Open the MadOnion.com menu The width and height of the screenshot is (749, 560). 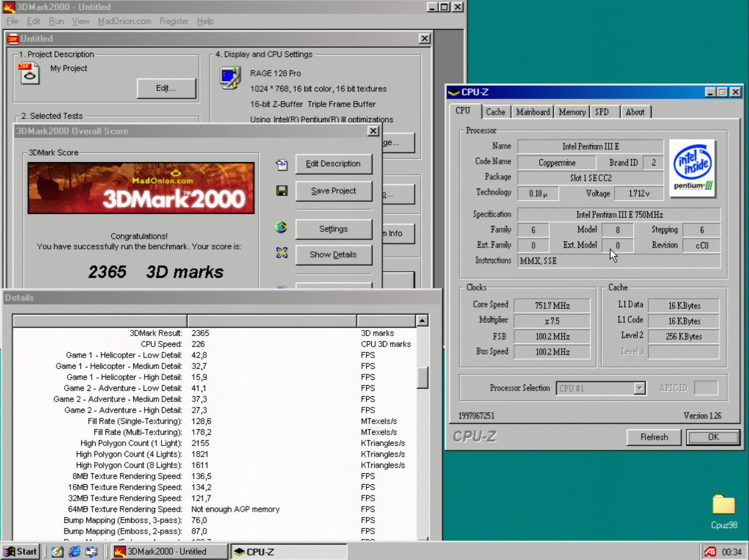(125, 21)
